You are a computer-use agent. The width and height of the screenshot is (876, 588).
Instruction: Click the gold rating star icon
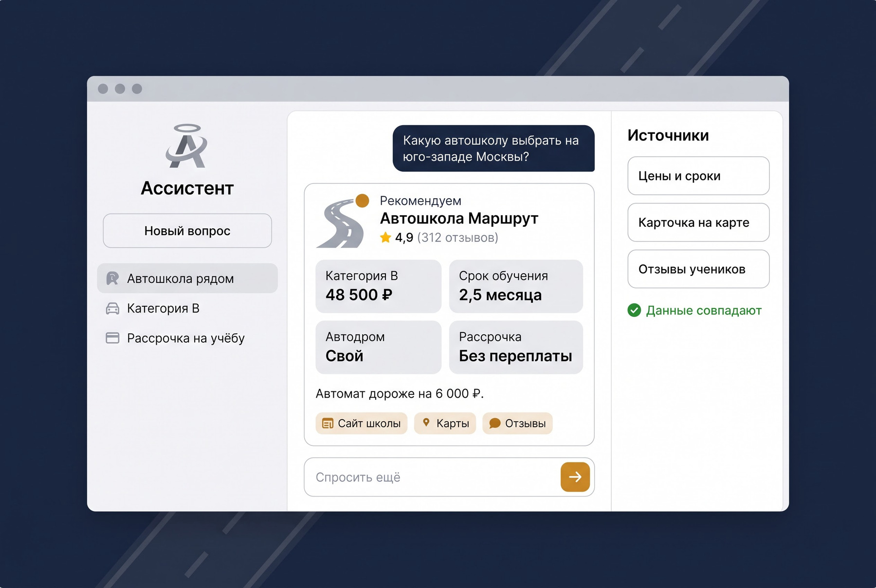pos(385,238)
